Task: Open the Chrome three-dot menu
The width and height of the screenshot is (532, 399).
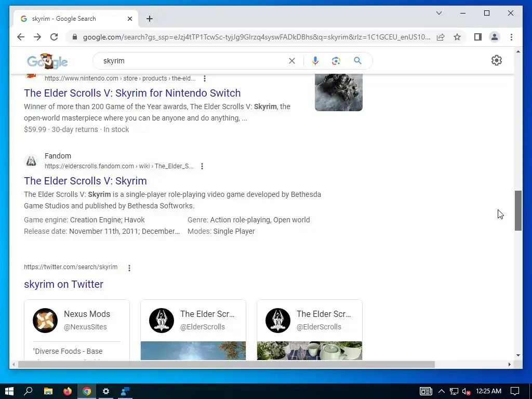Action: click(x=511, y=37)
